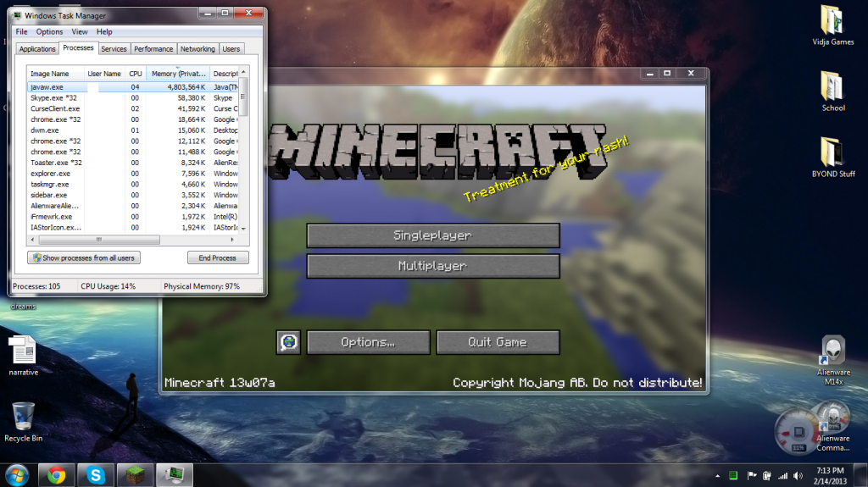
Task: Click Task Manager title bar icon
Action: point(17,15)
